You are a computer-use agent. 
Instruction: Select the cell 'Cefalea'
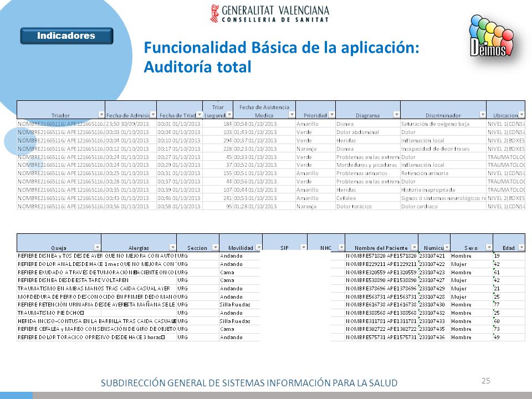(x=368, y=198)
